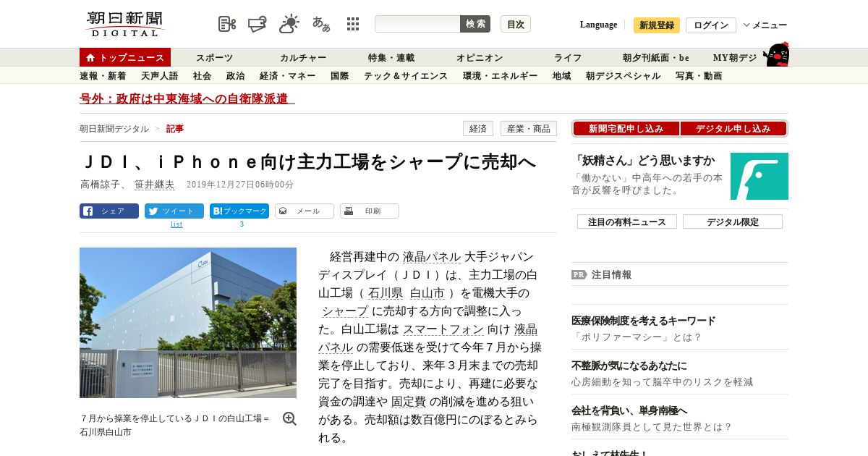Viewport: 868px width, 456px height.
Task: Click the teal profile promo thumbnail
Action: click(x=759, y=176)
